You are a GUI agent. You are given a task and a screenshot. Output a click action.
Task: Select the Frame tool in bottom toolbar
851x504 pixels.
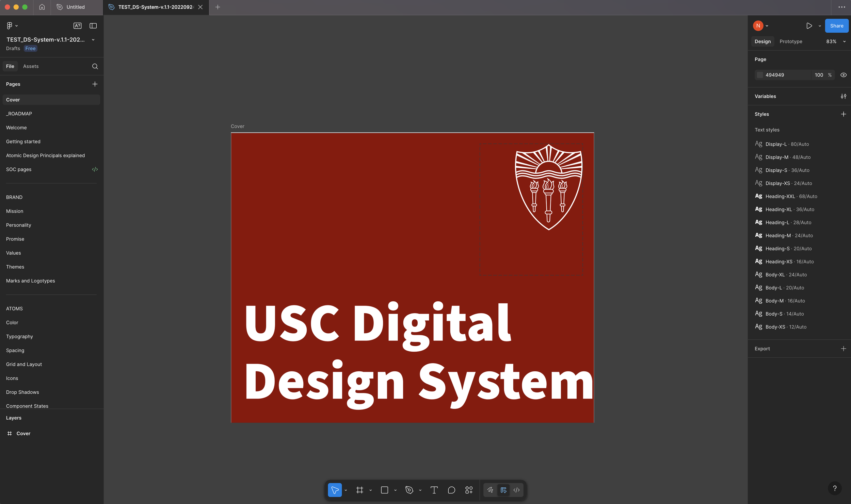click(x=359, y=490)
